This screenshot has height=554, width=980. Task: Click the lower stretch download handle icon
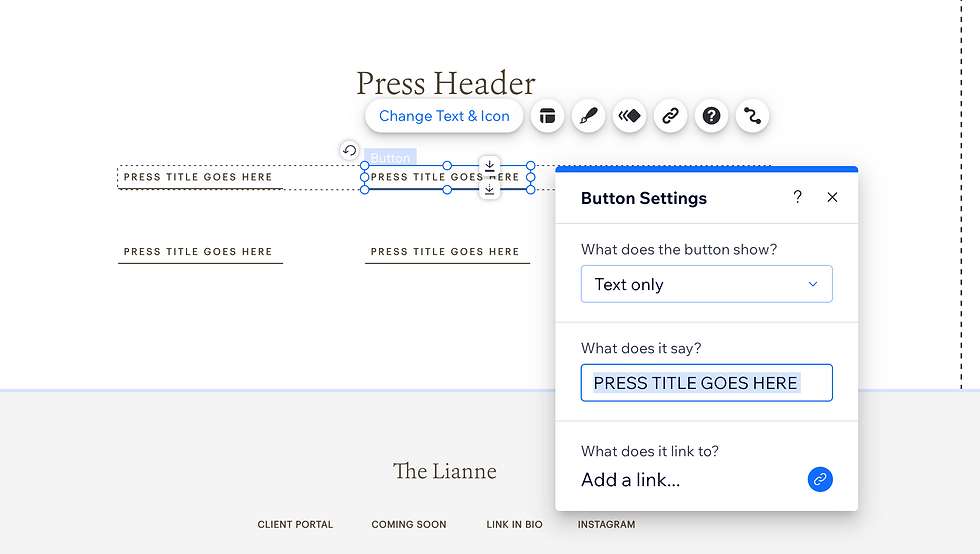pos(489,189)
